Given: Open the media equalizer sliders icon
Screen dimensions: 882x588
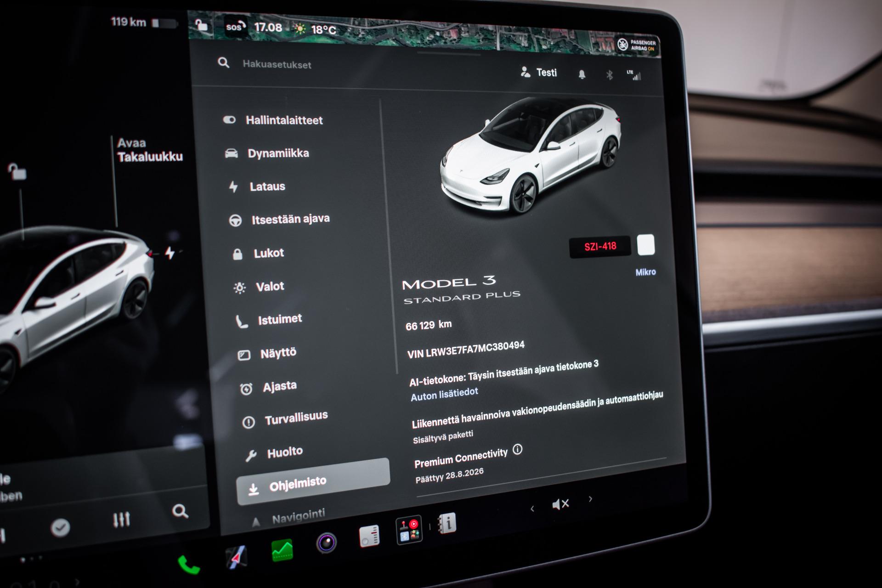Looking at the screenshot, I should tap(122, 520).
